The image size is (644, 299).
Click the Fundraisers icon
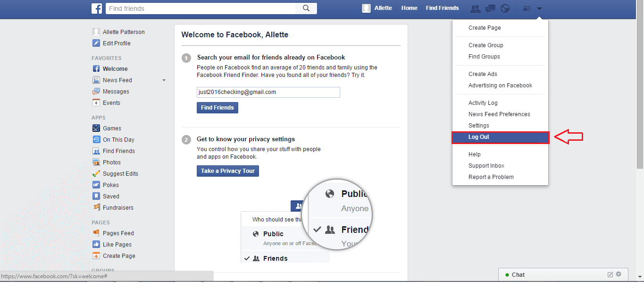[x=96, y=208]
